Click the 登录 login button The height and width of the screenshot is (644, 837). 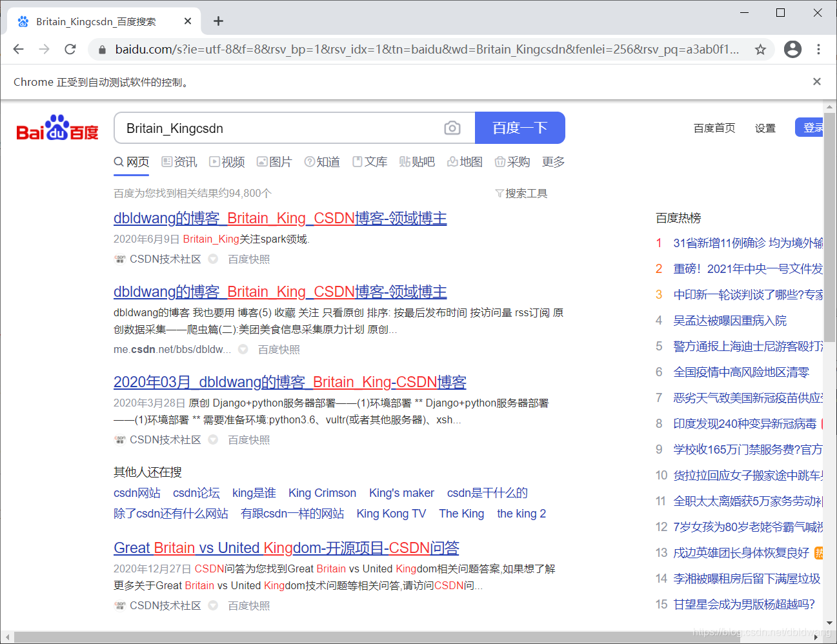tap(810, 127)
